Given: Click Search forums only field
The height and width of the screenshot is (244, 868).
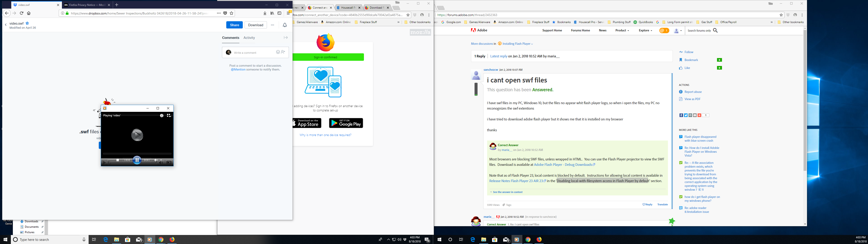Looking at the screenshot, I should pos(699,31).
